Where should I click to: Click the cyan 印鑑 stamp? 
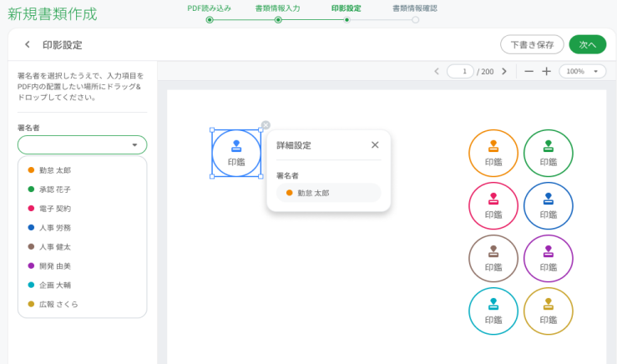pos(493,311)
